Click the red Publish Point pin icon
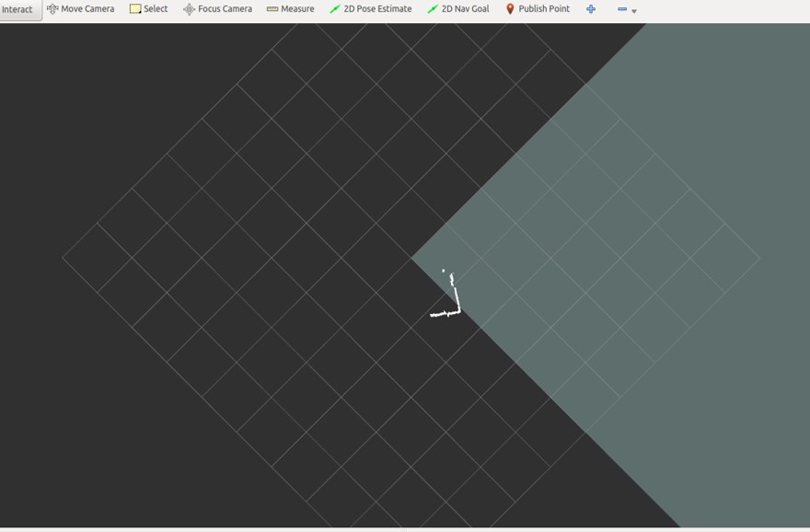The image size is (810, 532). 510,9
